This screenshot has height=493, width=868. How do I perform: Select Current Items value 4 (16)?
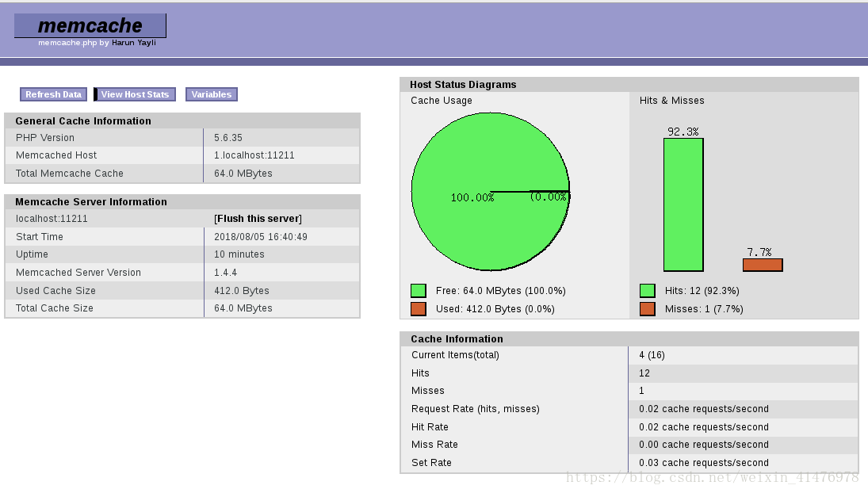pyautogui.click(x=652, y=355)
